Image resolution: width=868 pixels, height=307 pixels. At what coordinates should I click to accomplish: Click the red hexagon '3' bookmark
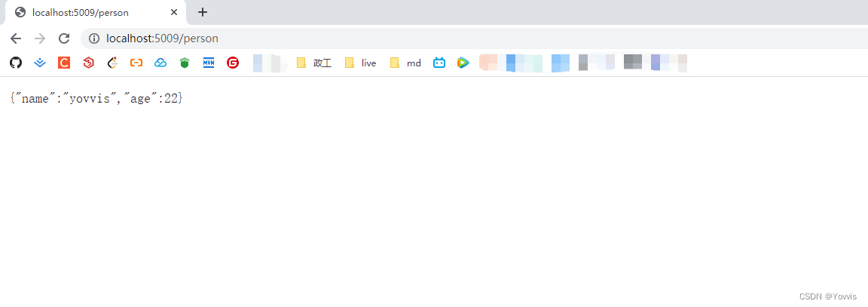click(x=88, y=63)
